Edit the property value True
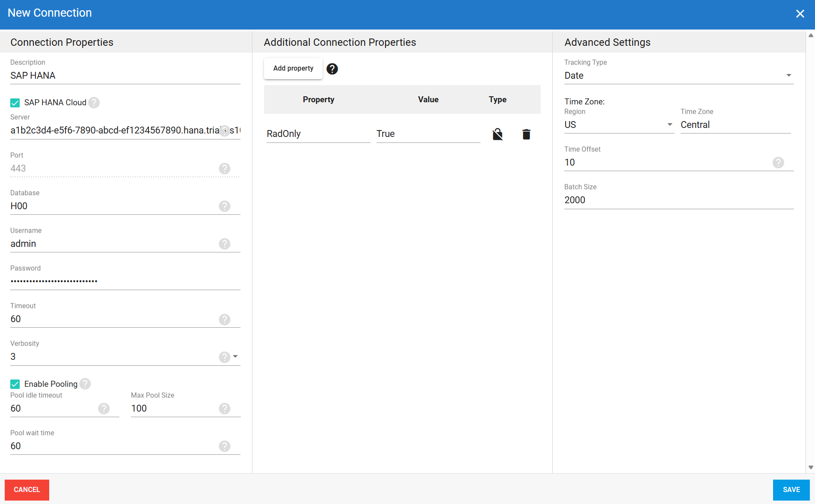The image size is (815, 504). pyautogui.click(x=428, y=134)
